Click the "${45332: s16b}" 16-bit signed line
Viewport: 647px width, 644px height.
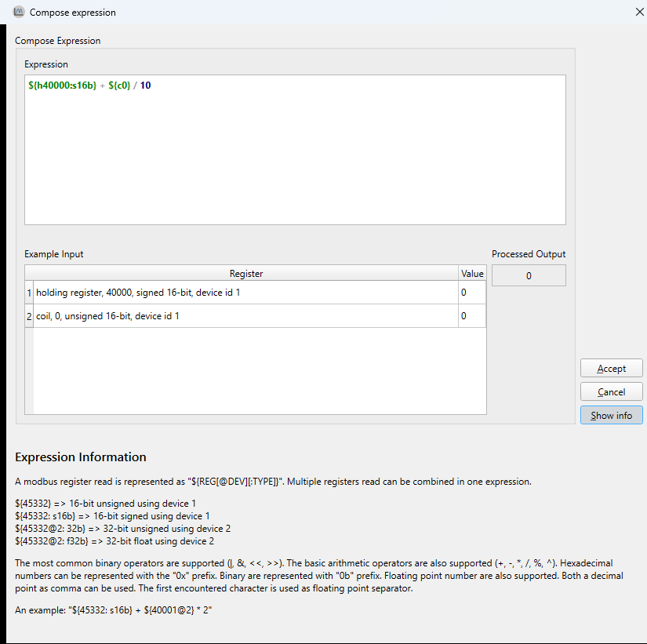tap(112, 516)
